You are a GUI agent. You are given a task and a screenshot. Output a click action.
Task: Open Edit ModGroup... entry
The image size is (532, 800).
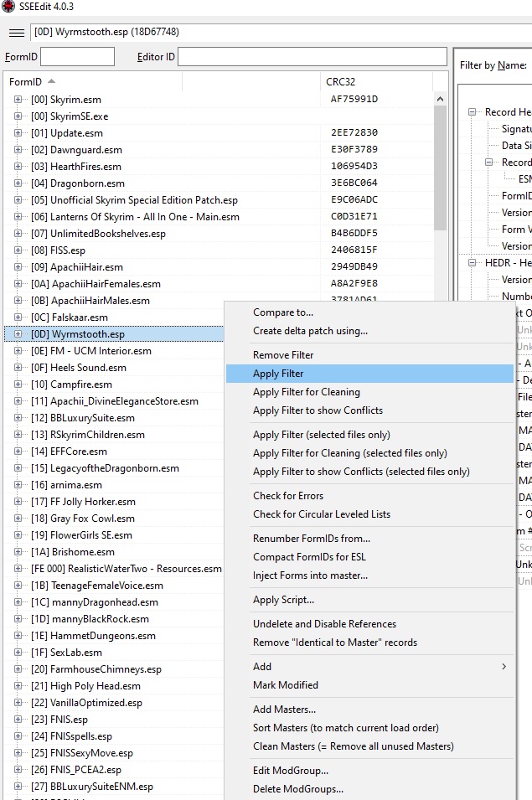pyautogui.click(x=291, y=771)
